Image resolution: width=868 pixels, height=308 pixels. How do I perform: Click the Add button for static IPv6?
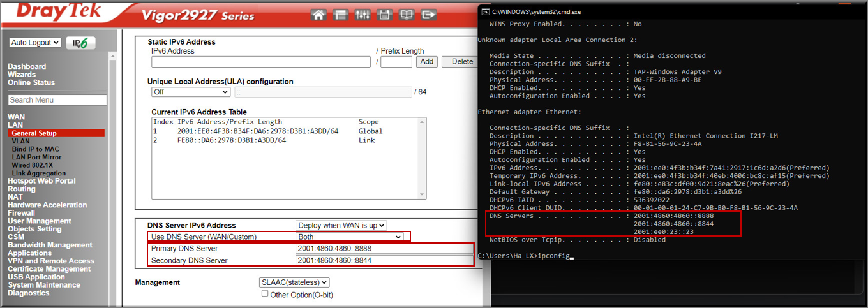(426, 62)
